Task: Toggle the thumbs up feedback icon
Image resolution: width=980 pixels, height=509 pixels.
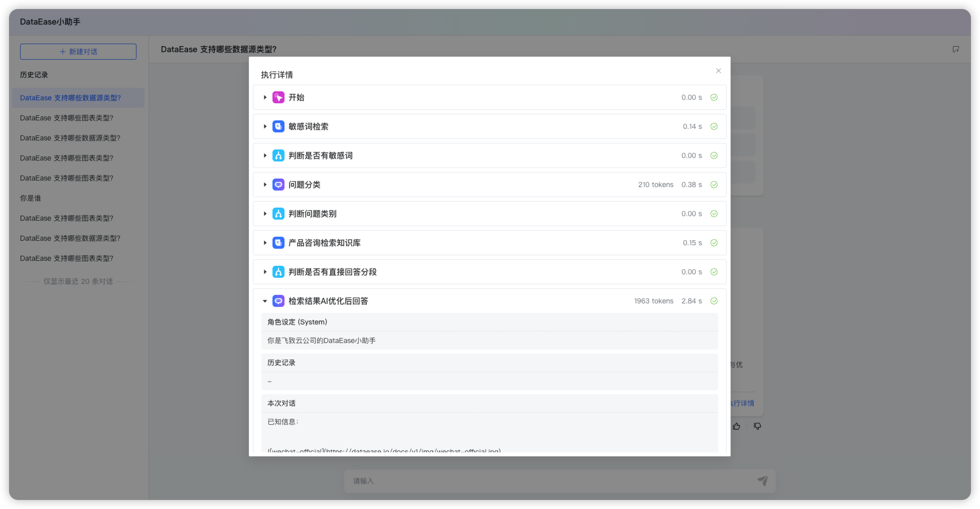Action: (x=737, y=426)
